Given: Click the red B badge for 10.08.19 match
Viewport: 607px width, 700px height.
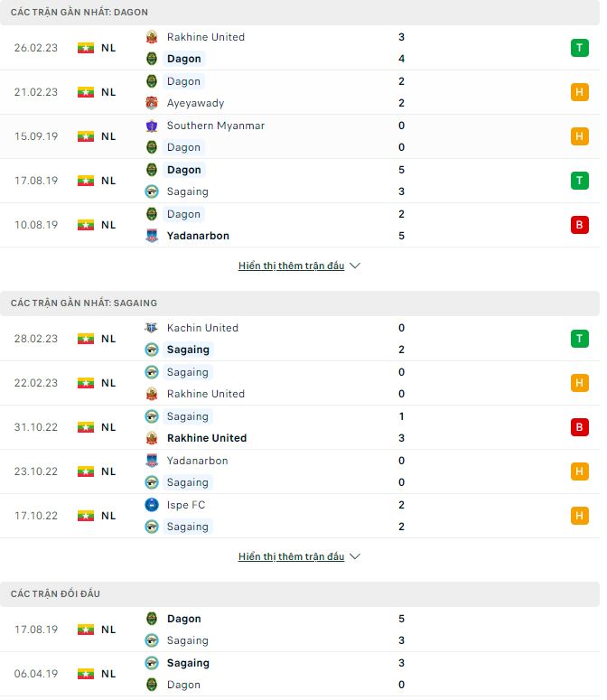Looking at the screenshot, I should point(579,225).
